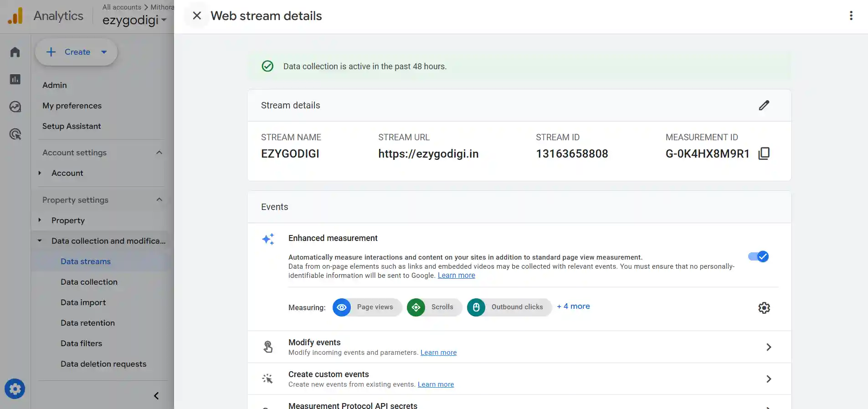Show the + 4 more measured events

click(573, 306)
